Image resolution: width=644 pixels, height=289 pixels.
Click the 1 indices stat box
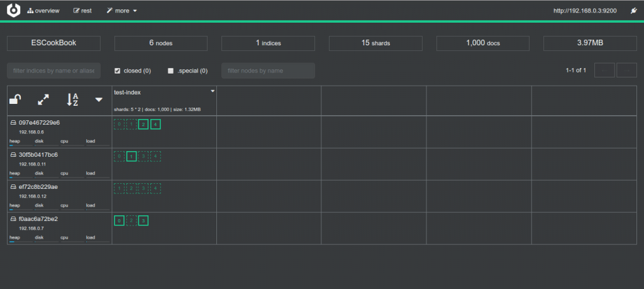pyautogui.click(x=268, y=43)
